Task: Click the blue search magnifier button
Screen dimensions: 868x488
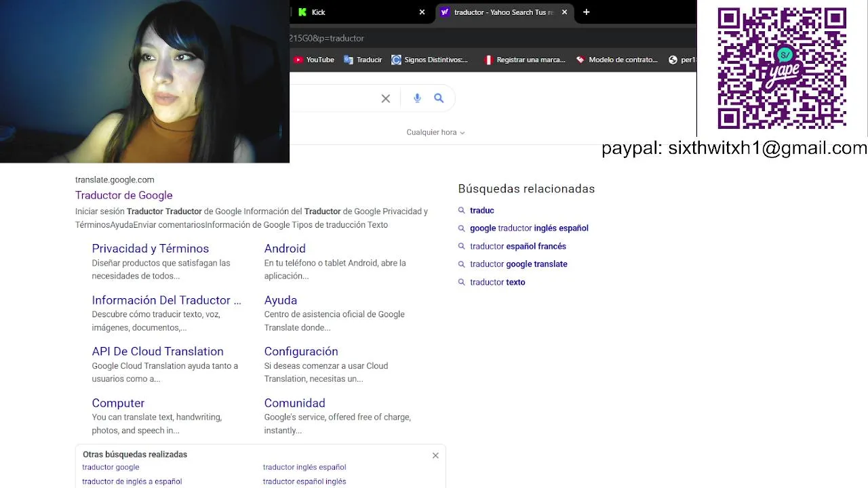Action: pos(439,98)
